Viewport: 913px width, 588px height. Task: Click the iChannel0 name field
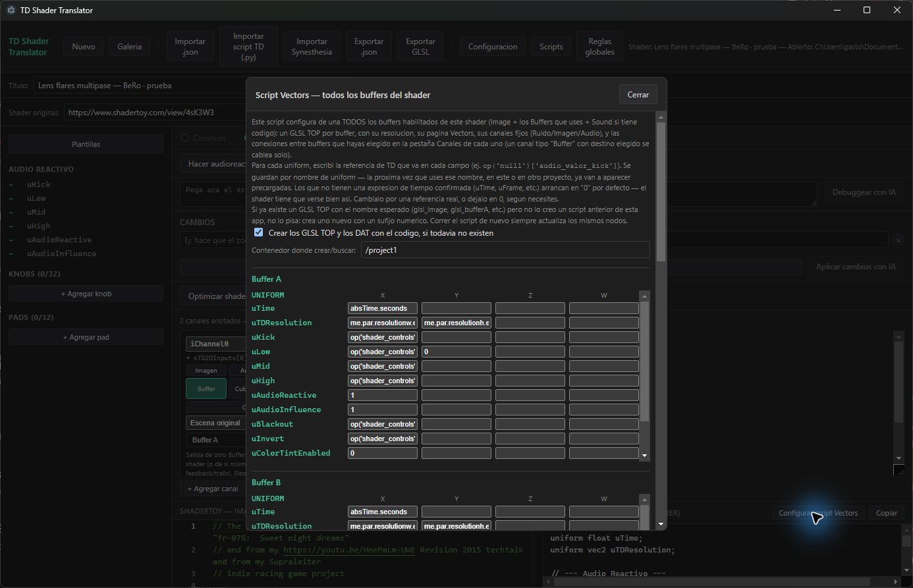point(216,344)
